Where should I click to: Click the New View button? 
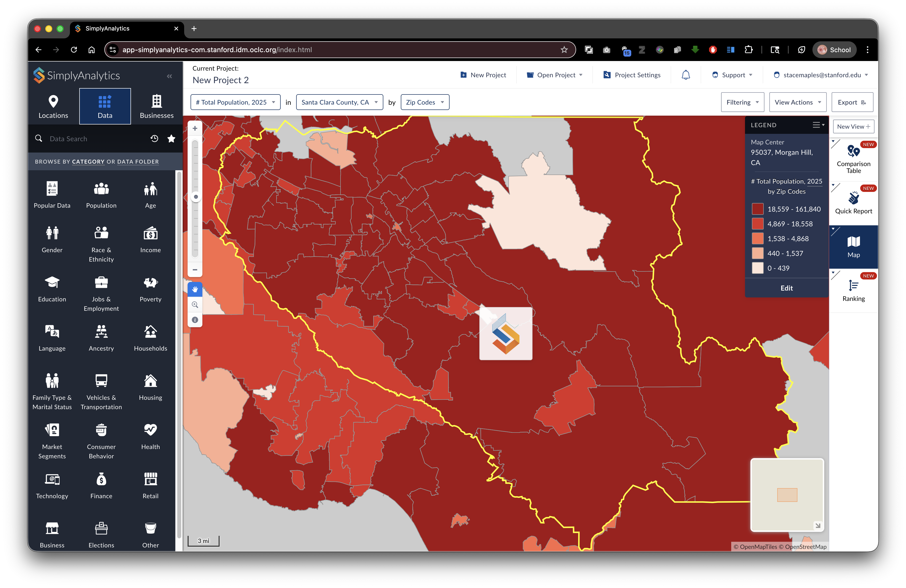click(853, 127)
